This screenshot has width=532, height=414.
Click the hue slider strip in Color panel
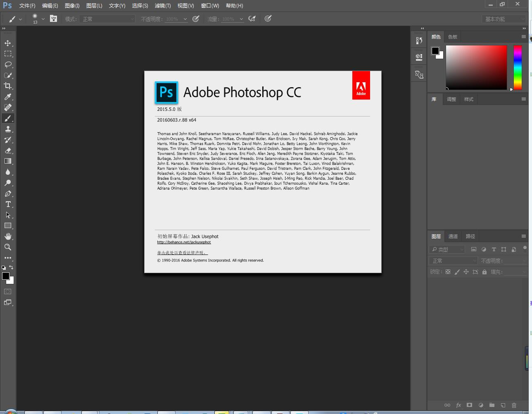click(518, 67)
